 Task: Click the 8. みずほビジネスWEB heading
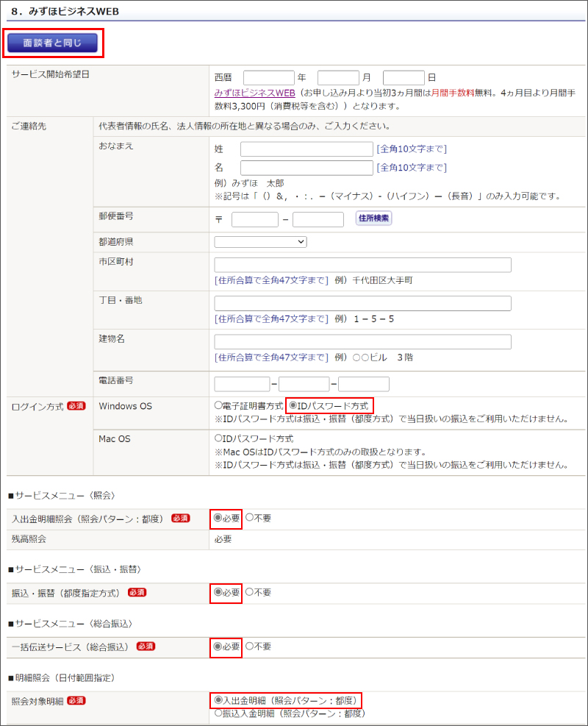[65, 12]
